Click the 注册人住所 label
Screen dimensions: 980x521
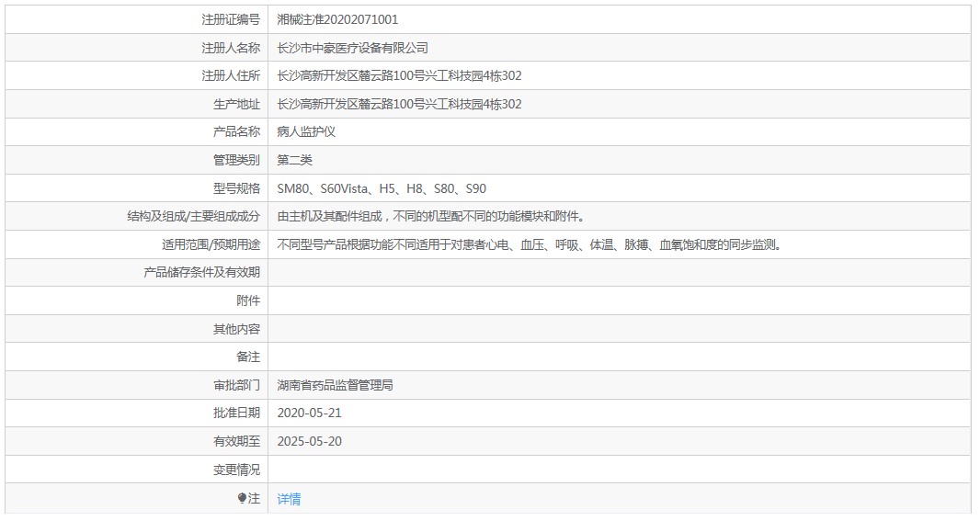[x=231, y=75]
